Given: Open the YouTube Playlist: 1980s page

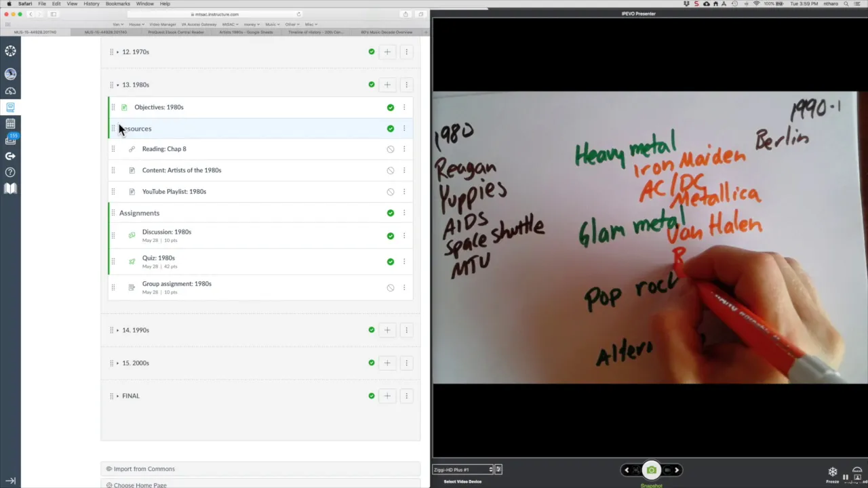Looking at the screenshot, I should [x=174, y=191].
